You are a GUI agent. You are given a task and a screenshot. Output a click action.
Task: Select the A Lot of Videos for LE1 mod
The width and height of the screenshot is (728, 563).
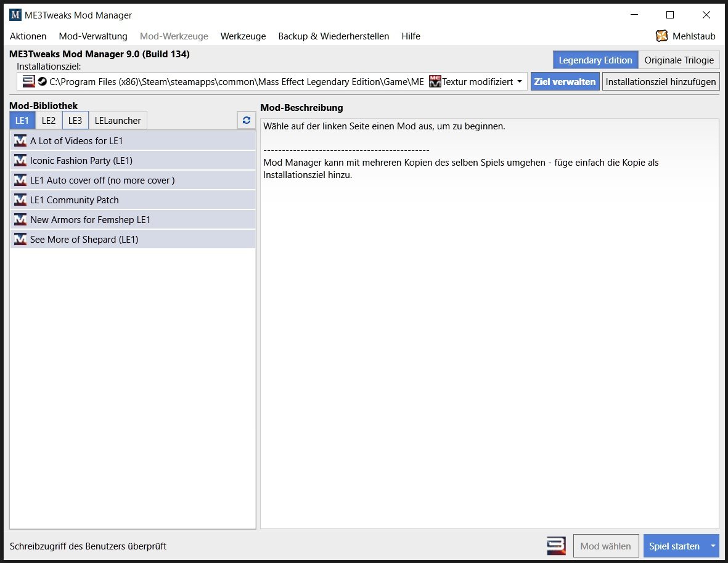coord(133,140)
